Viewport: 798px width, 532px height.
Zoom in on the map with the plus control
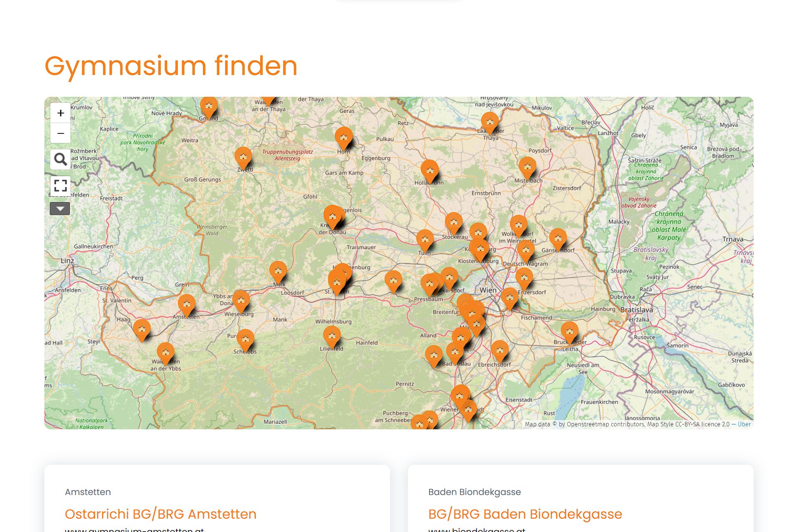point(60,113)
